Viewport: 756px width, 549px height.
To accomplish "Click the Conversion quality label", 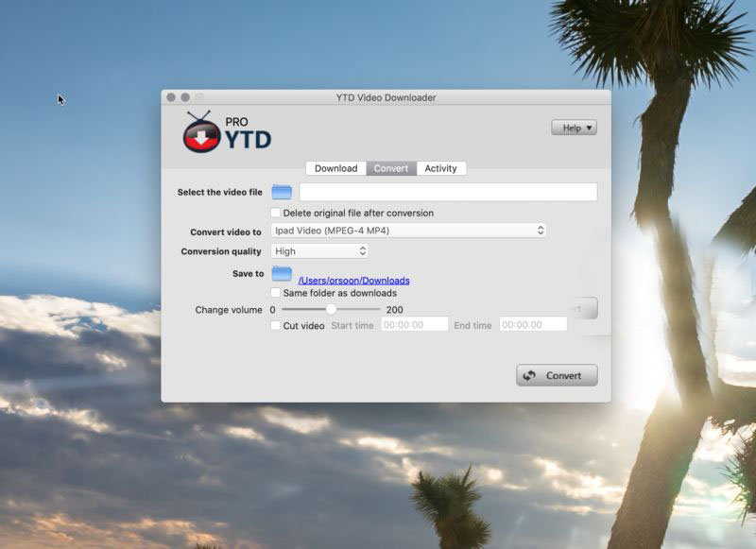I will [x=221, y=251].
